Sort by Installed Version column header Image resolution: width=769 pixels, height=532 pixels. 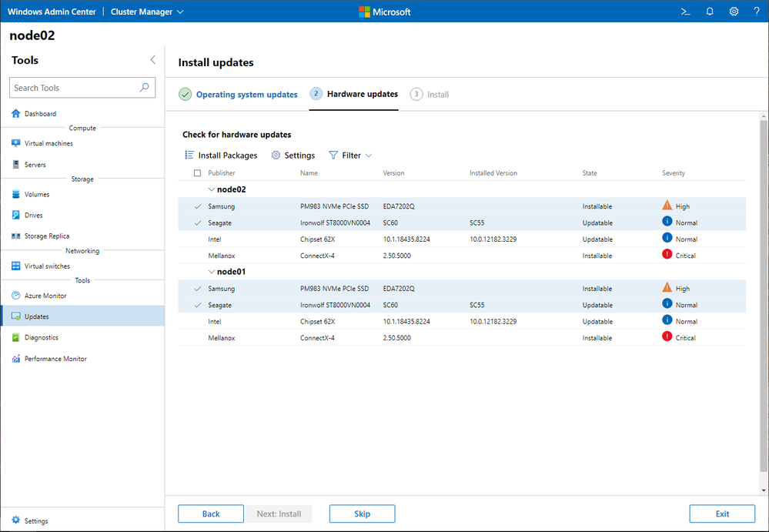pyautogui.click(x=493, y=173)
